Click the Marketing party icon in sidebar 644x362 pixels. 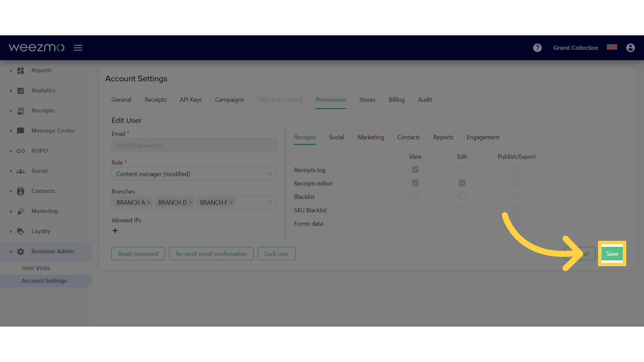[x=20, y=211]
